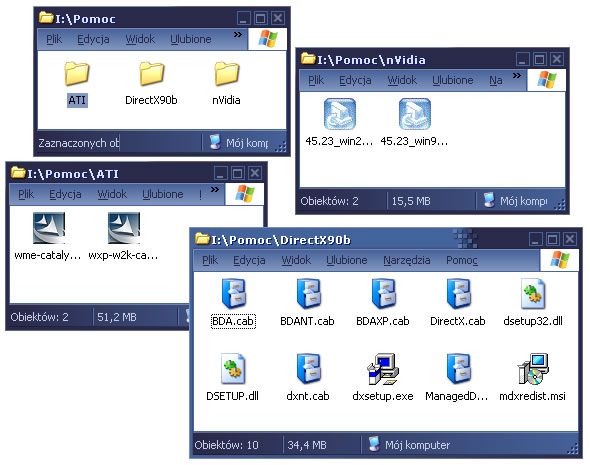The width and height of the screenshot is (590, 465).
Task: Select the ATI folder icon
Action: 77,74
